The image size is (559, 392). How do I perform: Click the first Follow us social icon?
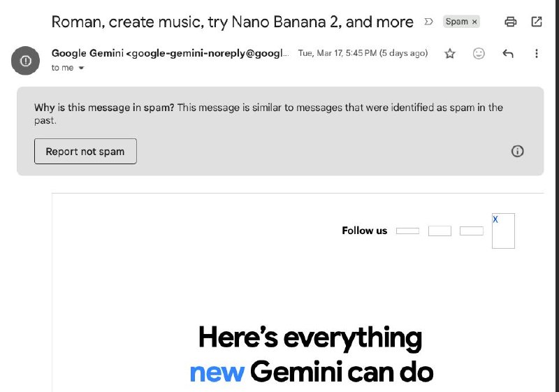coord(407,231)
